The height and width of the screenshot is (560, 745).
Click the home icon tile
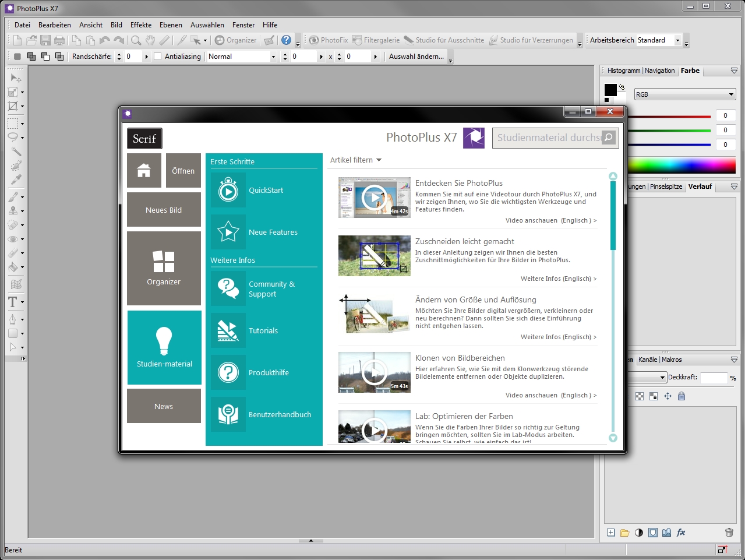(x=144, y=171)
